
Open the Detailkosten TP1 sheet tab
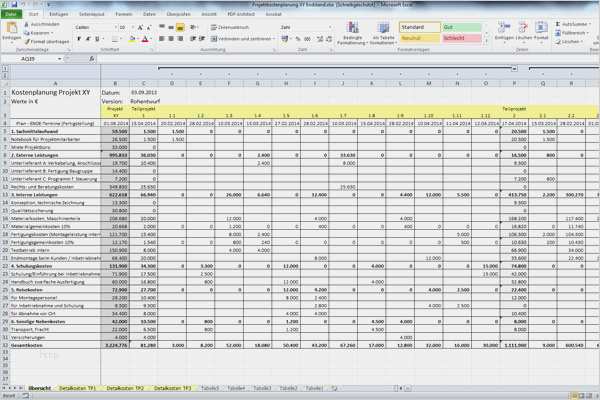(x=77, y=387)
